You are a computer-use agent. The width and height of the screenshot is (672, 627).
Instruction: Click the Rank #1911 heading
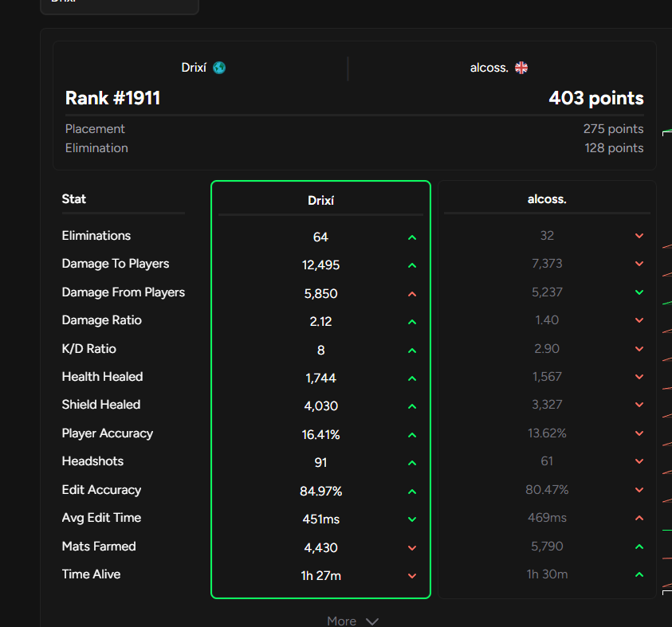tap(112, 98)
